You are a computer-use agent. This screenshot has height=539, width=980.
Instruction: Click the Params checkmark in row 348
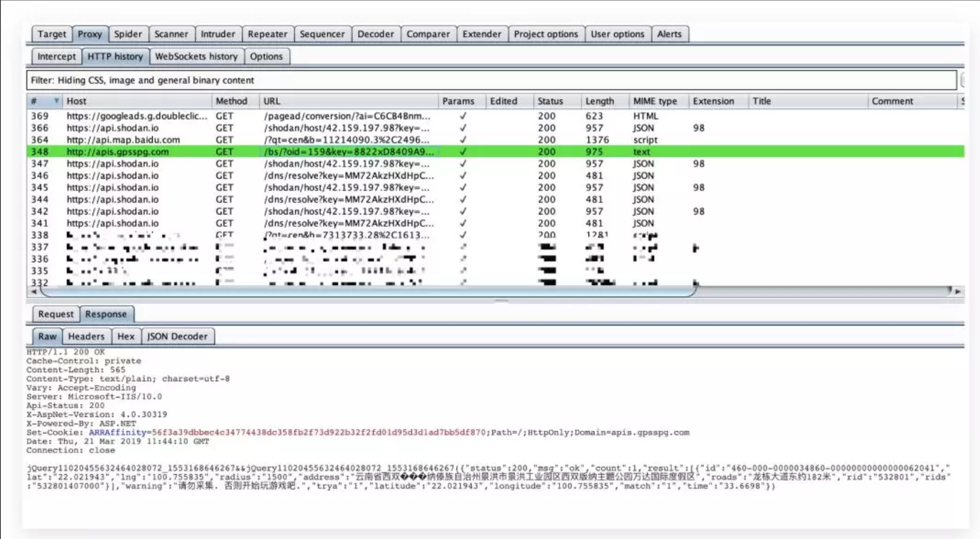coord(463,152)
